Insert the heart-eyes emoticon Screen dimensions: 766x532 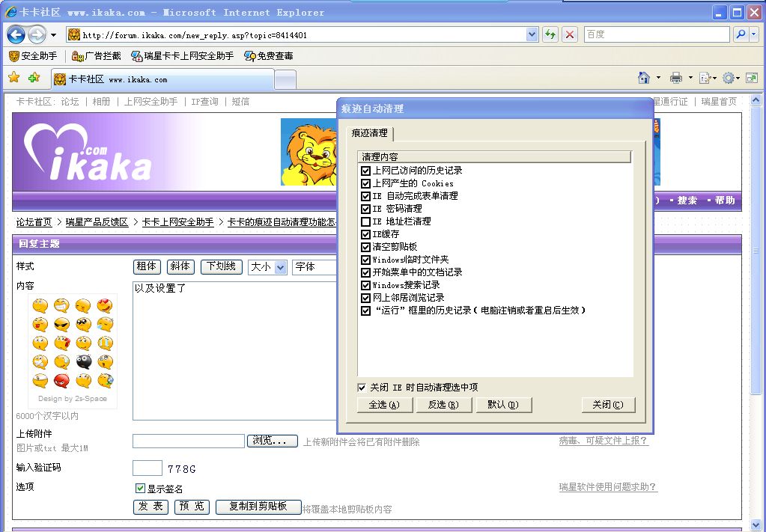click(105, 306)
